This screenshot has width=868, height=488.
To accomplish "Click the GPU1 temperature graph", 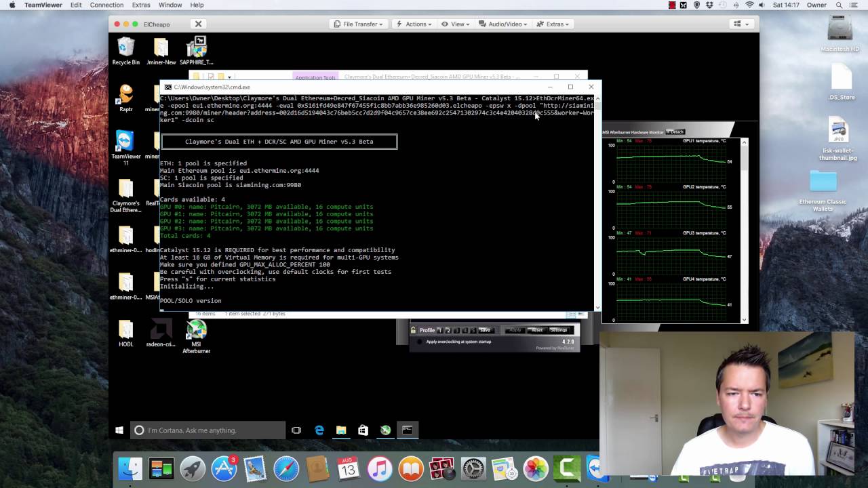I will pyautogui.click(x=671, y=163).
